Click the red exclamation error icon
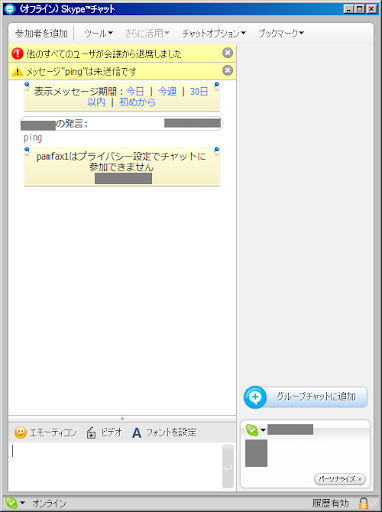This screenshot has height=512, width=382. (17, 53)
